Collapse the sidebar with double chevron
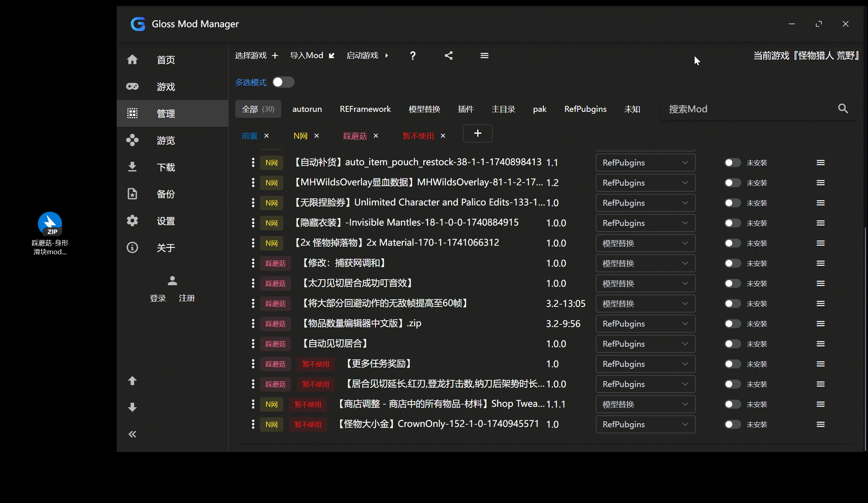The image size is (868, 503). tap(132, 434)
